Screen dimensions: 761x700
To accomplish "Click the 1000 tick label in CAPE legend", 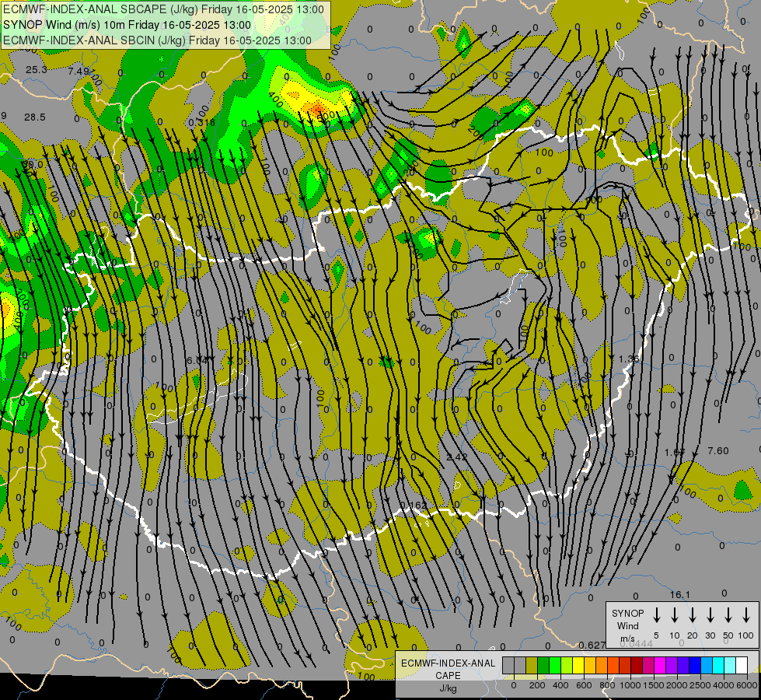I will pyautogui.click(x=630, y=685).
